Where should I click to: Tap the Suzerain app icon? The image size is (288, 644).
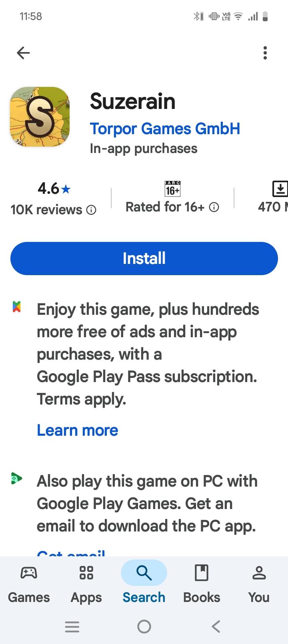[40, 117]
